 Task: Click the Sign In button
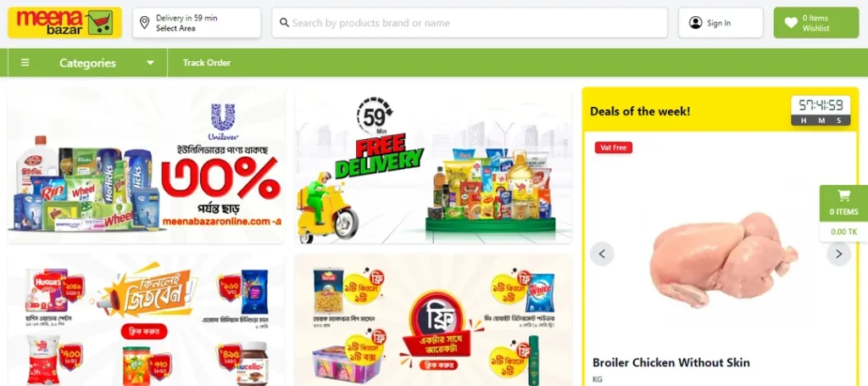721,23
